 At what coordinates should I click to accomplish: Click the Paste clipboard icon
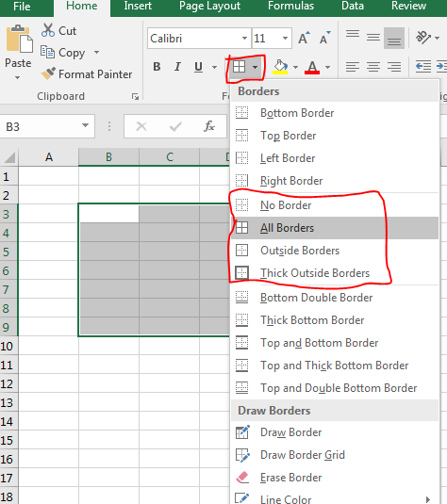[x=19, y=39]
